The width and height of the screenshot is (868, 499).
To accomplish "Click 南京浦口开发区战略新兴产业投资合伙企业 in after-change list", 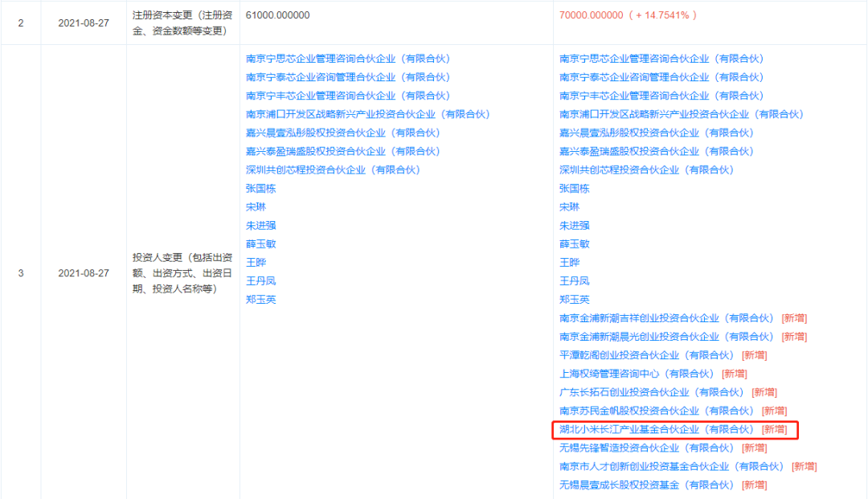I will click(x=682, y=114).
